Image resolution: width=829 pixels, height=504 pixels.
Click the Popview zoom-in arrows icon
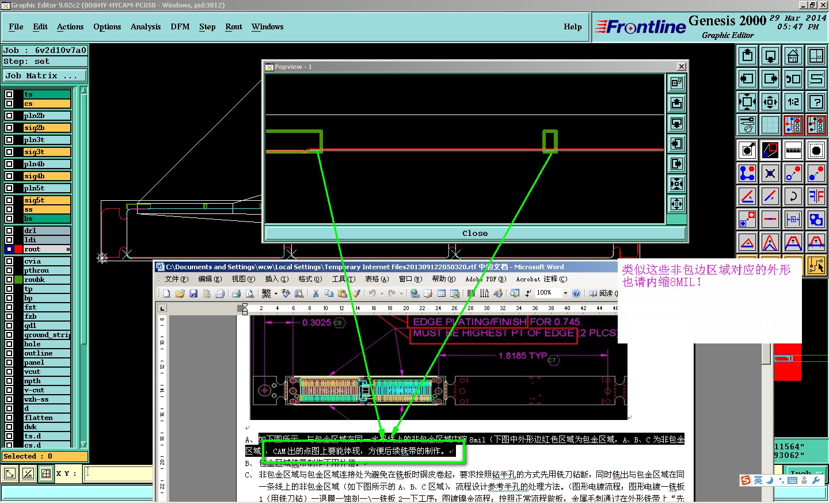pyautogui.click(x=677, y=184)
